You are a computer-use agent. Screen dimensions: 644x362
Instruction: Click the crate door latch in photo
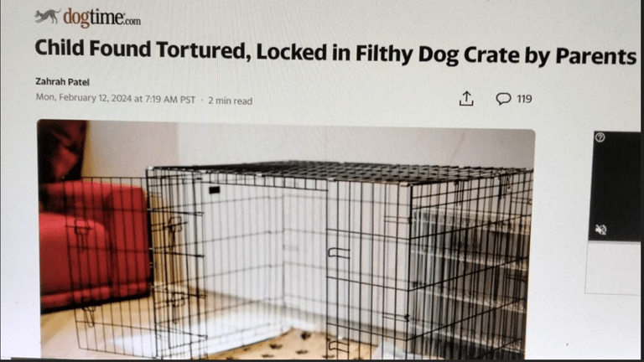click(x=339, y=253)
